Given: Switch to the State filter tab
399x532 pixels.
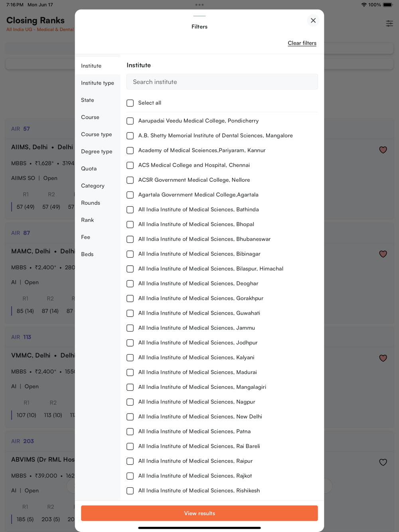Looking at the screenshot, I should 88,100.
